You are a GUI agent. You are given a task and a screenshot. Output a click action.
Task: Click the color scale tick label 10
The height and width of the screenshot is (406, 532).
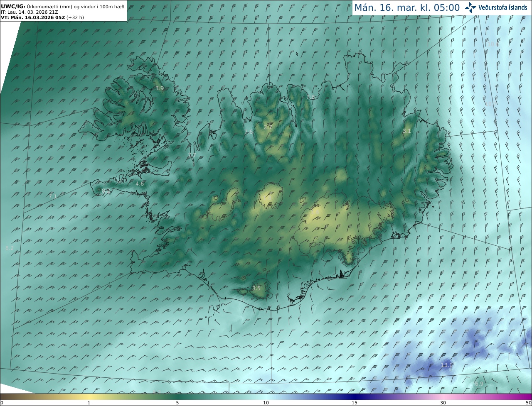(266, 403)
